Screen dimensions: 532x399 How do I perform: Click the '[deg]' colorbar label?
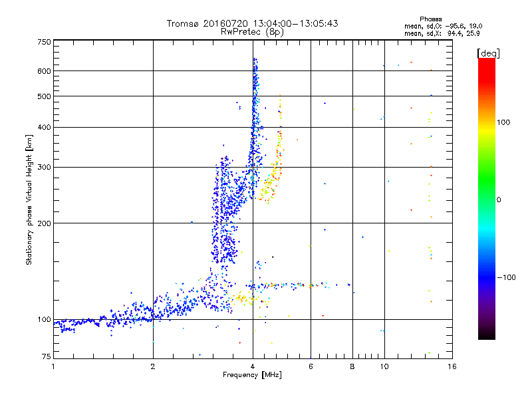[488, 53]
